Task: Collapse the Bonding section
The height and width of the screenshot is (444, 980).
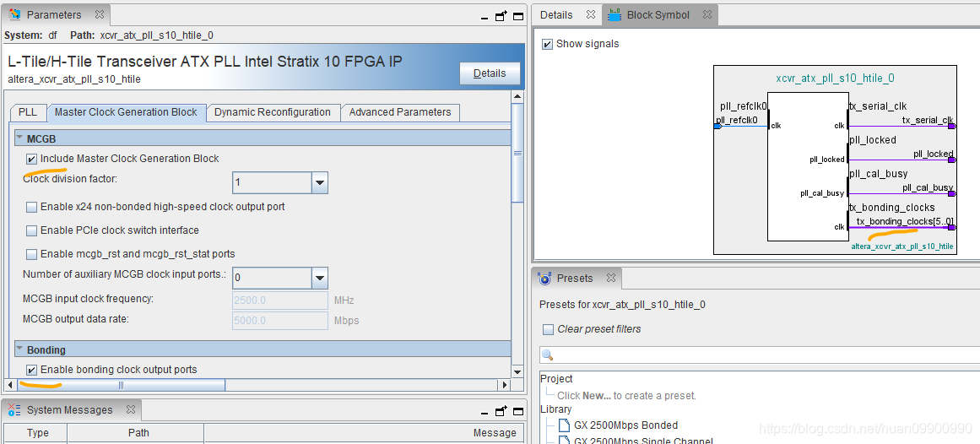Action: pos(19,349)
